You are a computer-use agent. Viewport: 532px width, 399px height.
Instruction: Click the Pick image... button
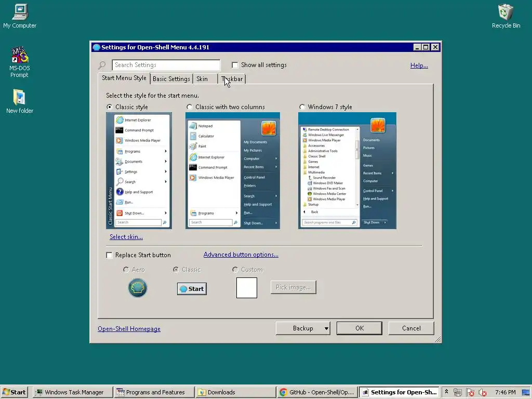(x=293, y=287)
